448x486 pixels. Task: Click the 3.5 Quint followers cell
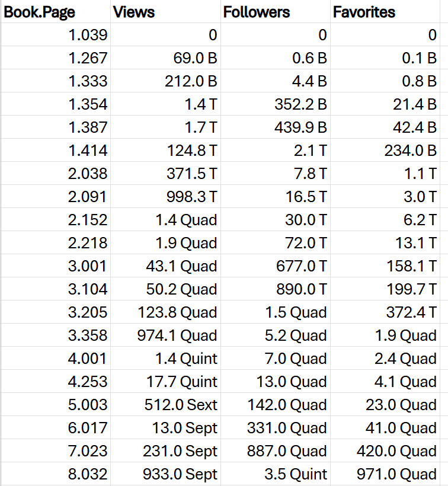276,474
